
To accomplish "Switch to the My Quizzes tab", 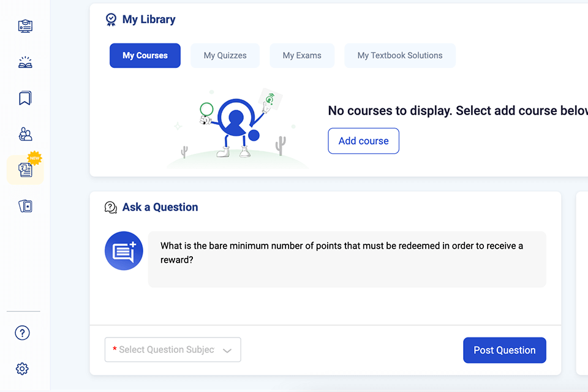I will pos(225,55).
